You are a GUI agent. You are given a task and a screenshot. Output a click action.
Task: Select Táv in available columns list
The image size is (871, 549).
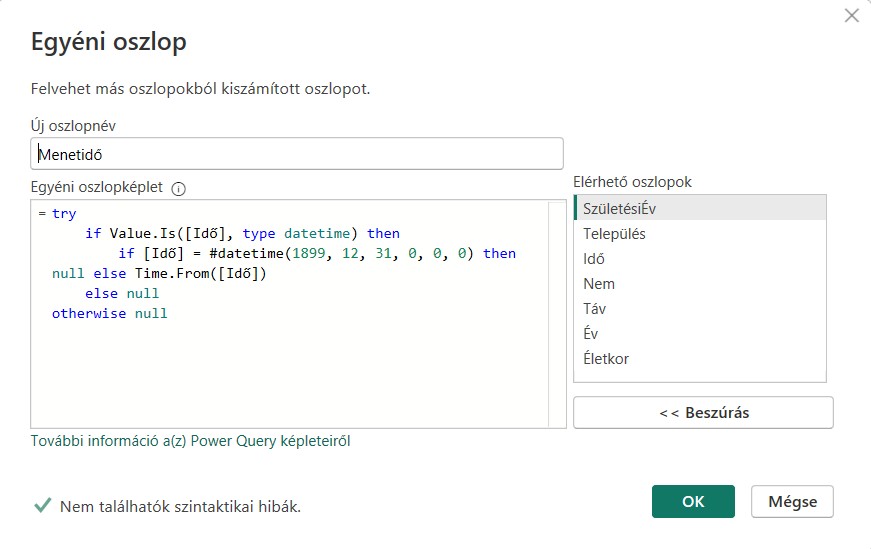(700, 309)
